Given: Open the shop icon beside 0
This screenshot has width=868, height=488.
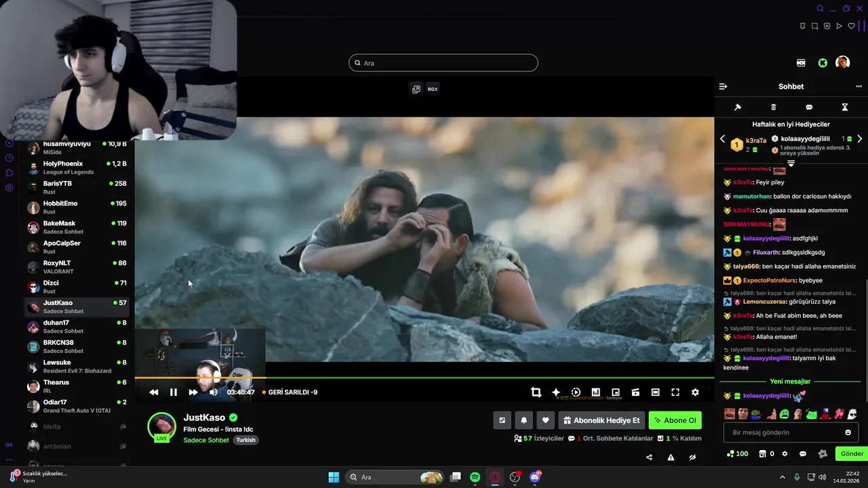Looking at the screenshot, I should [x=762, y=453].
